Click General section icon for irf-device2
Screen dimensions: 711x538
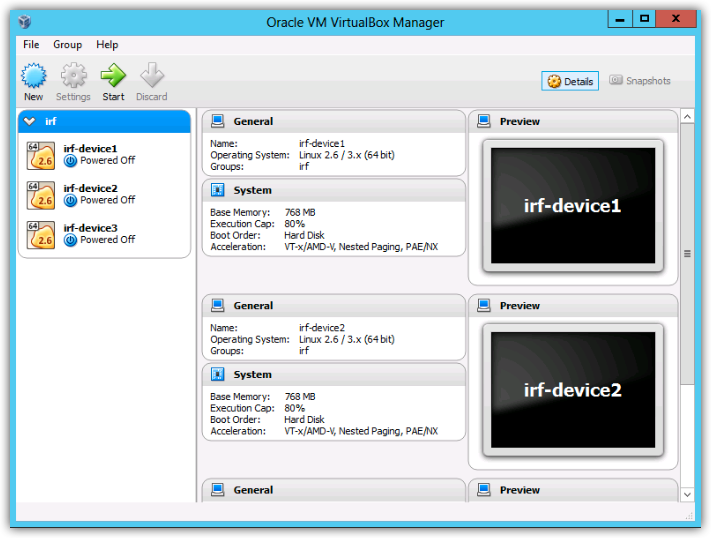(218, 305)
